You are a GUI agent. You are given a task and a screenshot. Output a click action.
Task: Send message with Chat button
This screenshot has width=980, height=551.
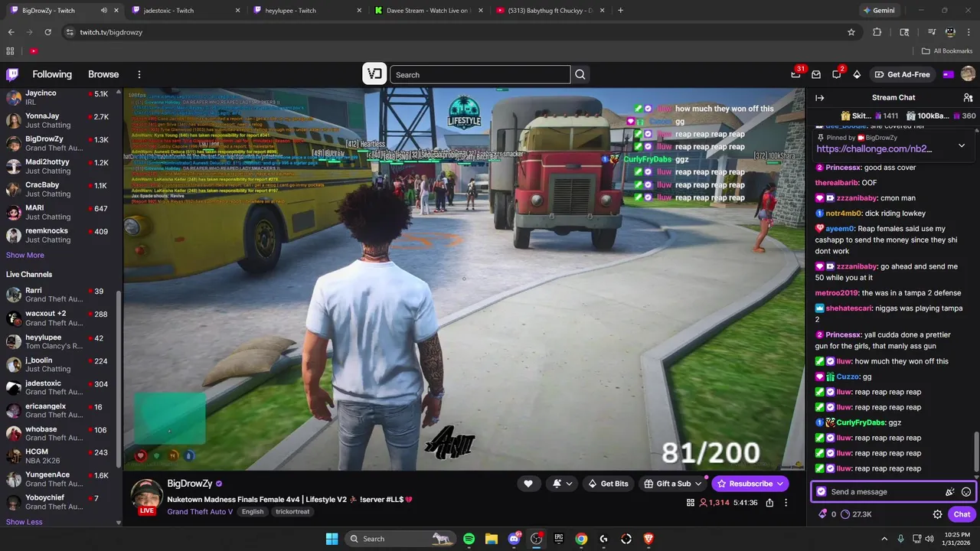click(x=962, y=514)
